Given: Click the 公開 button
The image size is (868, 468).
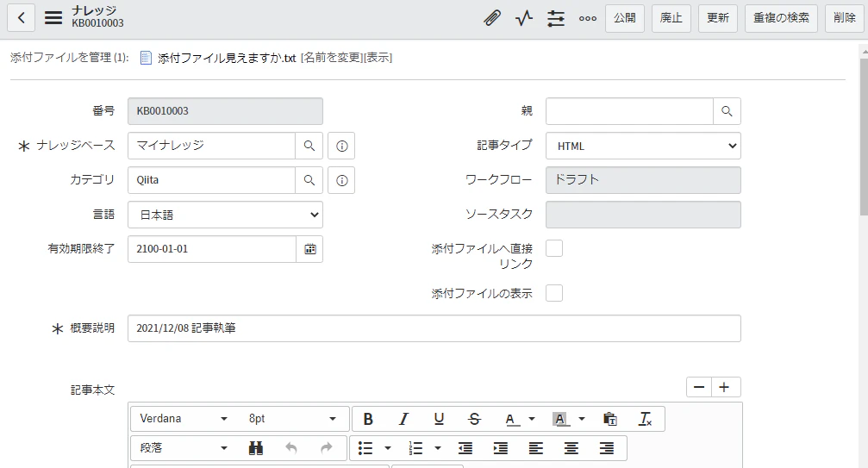Looking at the screenshot, I should pyautogui.click(x=625, y=18).
